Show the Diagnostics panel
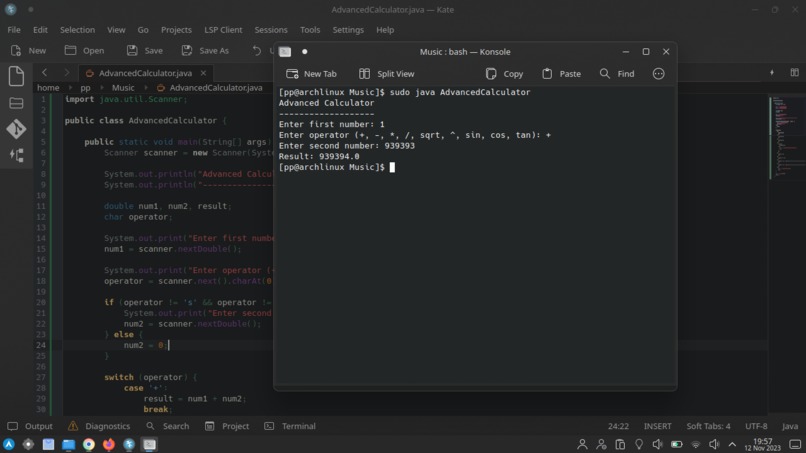Screen dimensions: 806x453 99,426
